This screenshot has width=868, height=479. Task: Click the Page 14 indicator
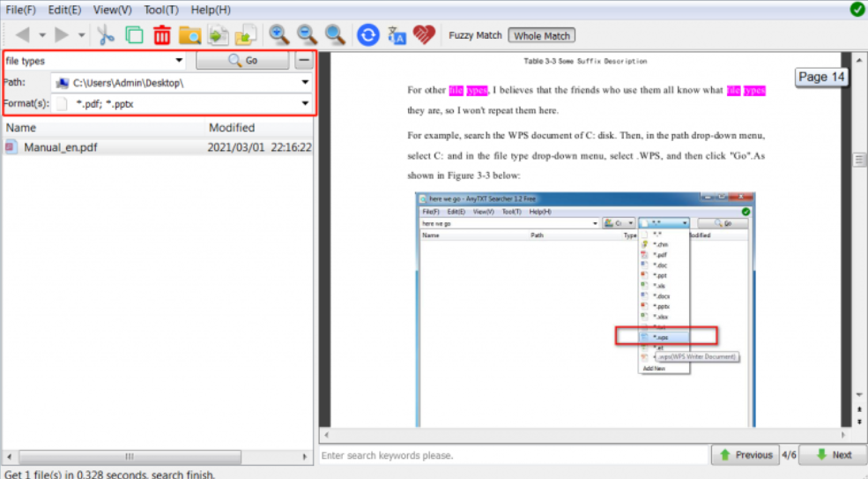point(821,77)
